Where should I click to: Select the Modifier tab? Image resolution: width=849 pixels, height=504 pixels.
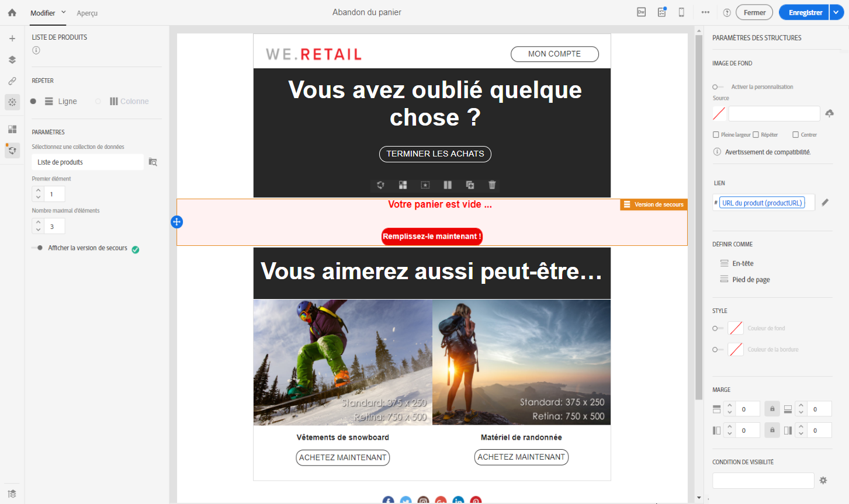point(43,13)
